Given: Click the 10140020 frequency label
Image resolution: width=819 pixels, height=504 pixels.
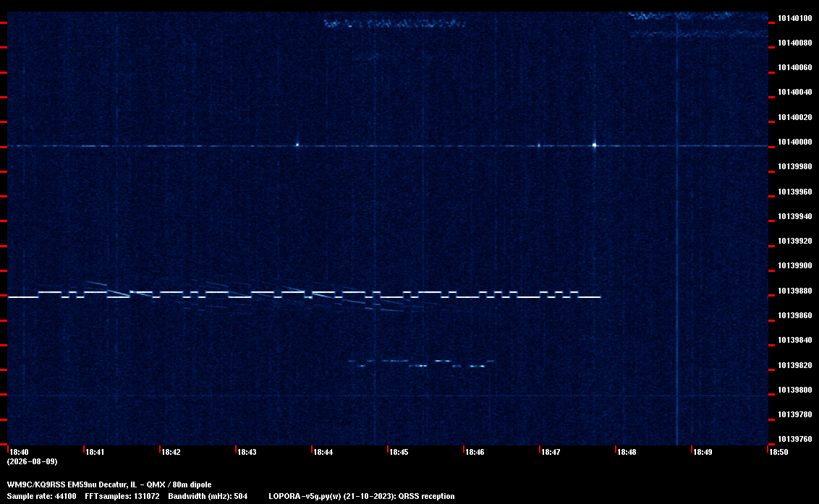Looking at the screenshot, I should click(794, 117).
